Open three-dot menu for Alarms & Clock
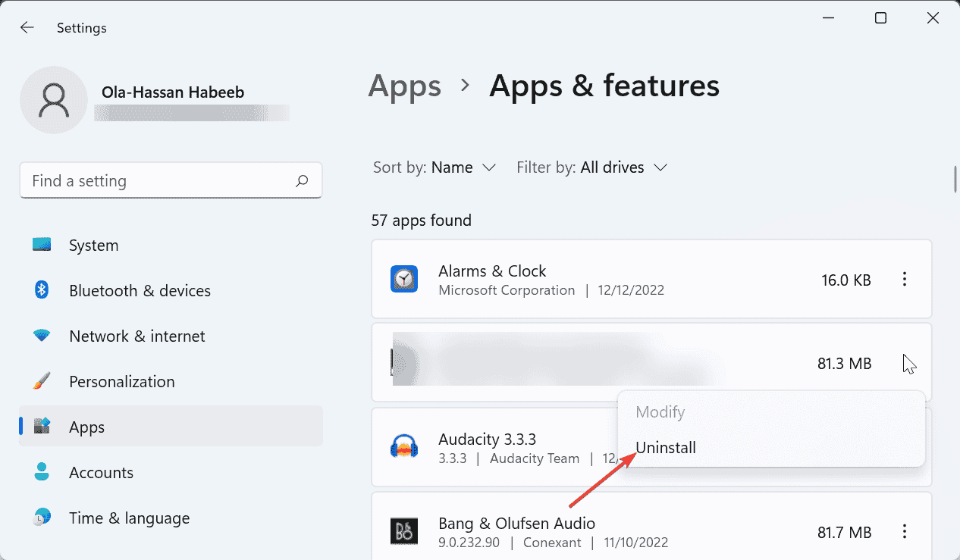 pyautogui.click(x=904, y=280)
